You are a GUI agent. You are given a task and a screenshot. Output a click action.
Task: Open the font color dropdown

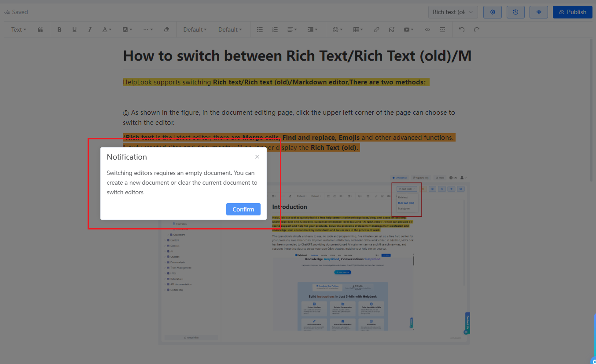click(x=106, y=29)
